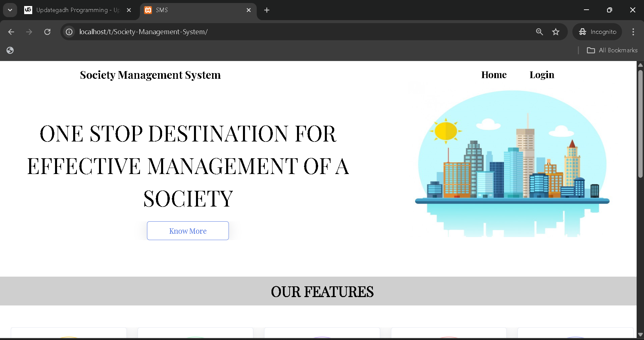Viewport: 644px width, 340px height.
Task: Close the SMS tab
Action: click(x=249, y=10)
